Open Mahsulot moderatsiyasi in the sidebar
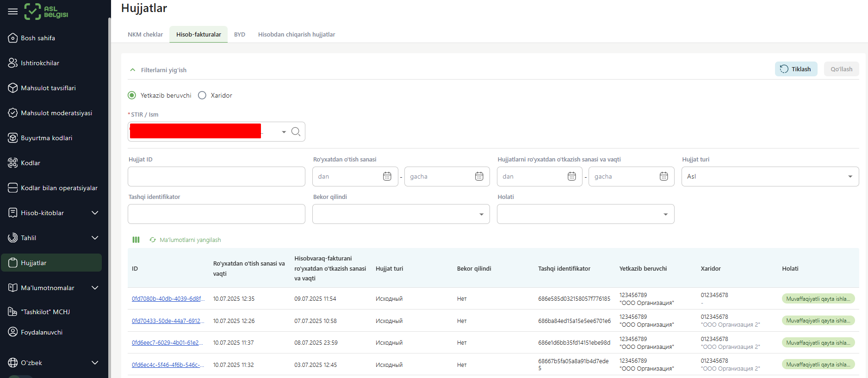868x378 pixels. 56,113
